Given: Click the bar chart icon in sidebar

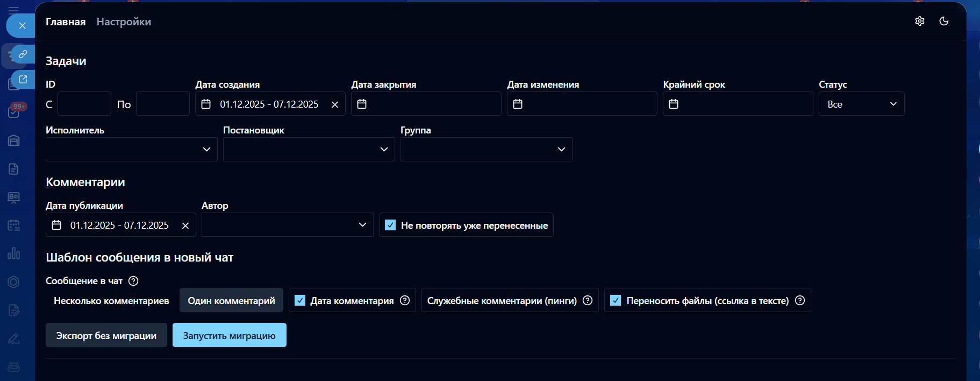Looking at the screenshot, I should tap(14, 253).
